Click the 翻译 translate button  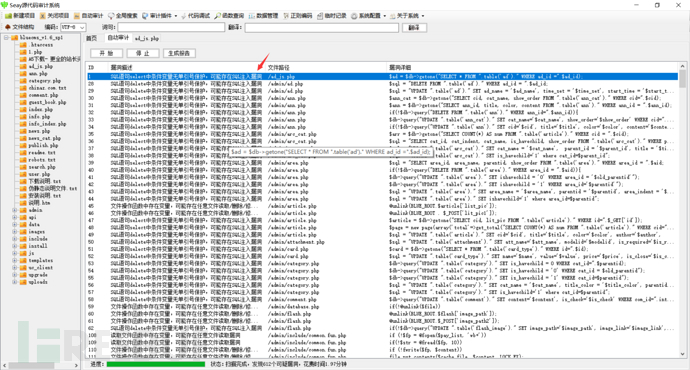414,28
